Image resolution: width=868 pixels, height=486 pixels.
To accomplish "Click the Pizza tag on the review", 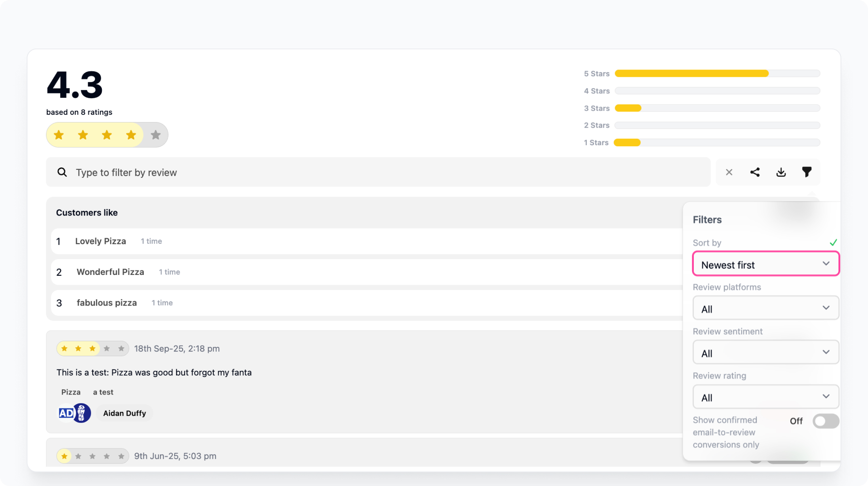I will pyautogui.click(x=71, y=392).
